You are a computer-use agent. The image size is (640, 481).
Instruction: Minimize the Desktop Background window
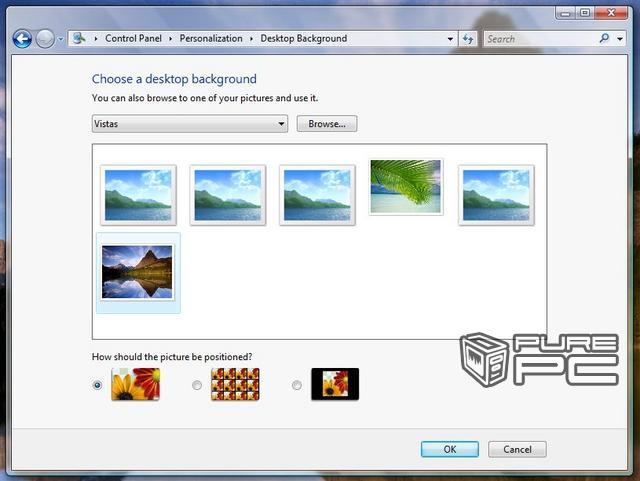pos(565,13)
